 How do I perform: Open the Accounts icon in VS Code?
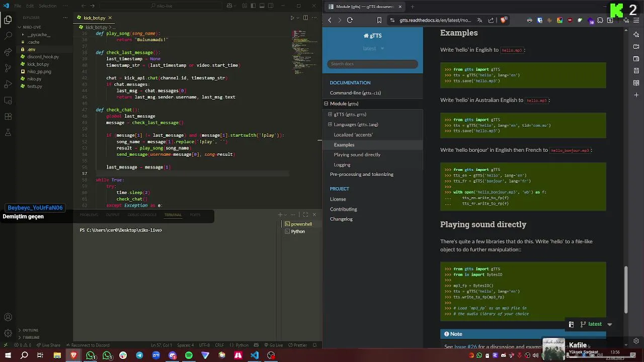point(8,317)
